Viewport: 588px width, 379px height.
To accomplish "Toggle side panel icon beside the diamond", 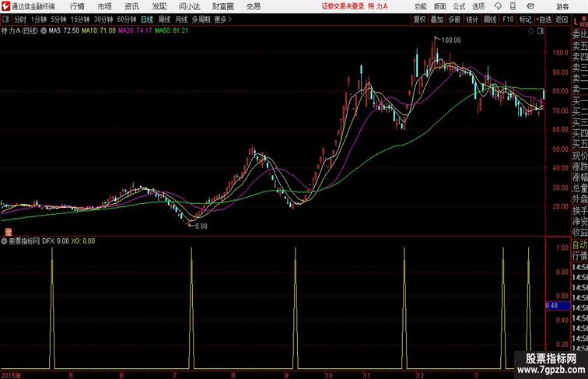I will click(x=541, y=31).
